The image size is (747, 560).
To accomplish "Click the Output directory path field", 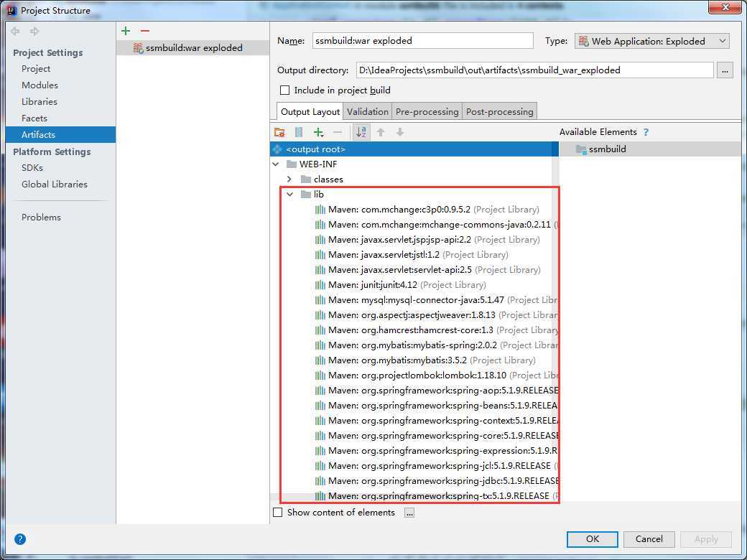I will pos(534,70).
